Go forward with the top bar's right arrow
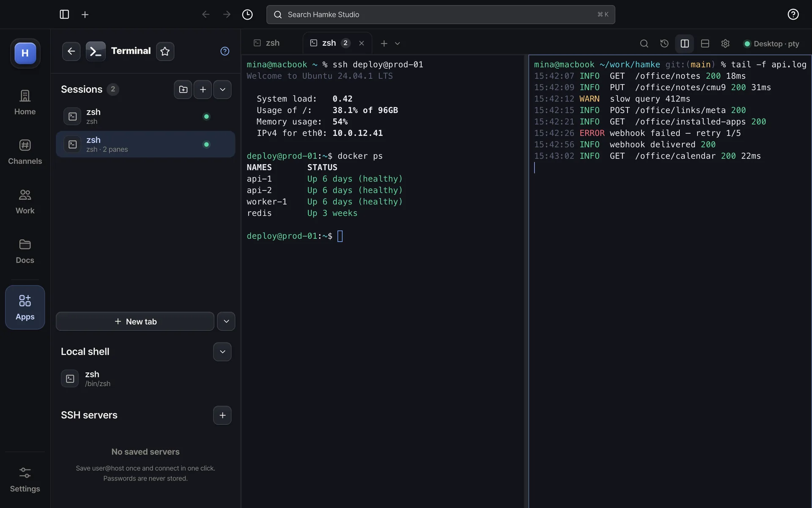 click(x=227, y=14)
